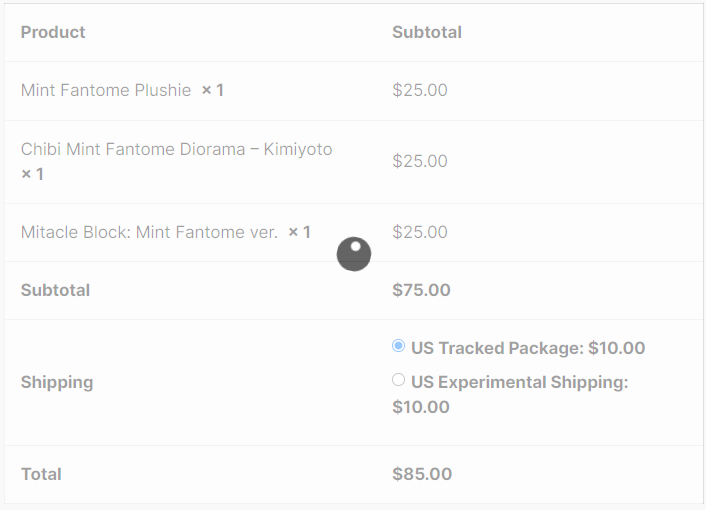Image resolution: width=706 pixels, height=510 pixels.
Task: Click the × 1 quantity beside Plushie
Action: [x=213, y=90]
